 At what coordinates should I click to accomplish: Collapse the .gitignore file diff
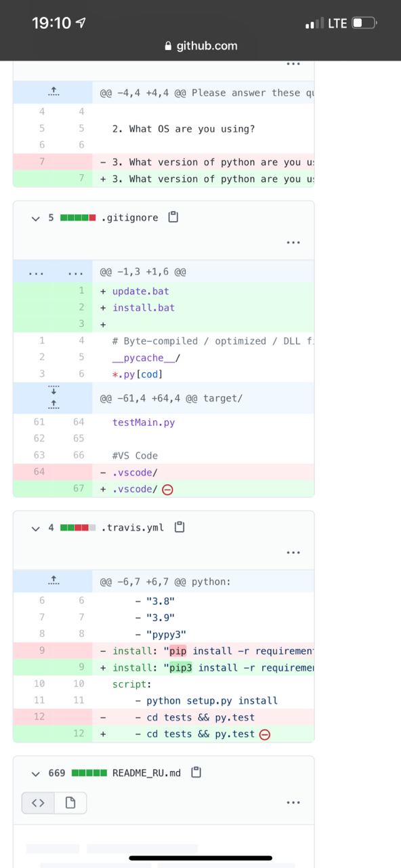point(36,218)
